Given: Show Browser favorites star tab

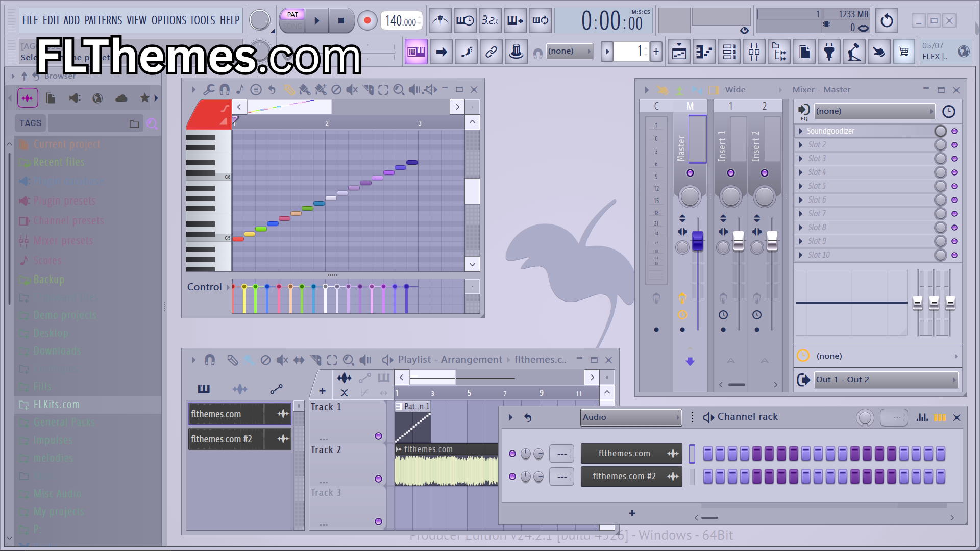Looking at the screenshot, I should [145, 98].
